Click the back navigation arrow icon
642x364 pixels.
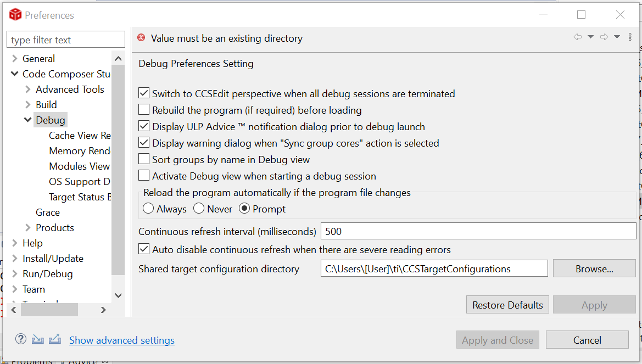(x=577, y=37)
